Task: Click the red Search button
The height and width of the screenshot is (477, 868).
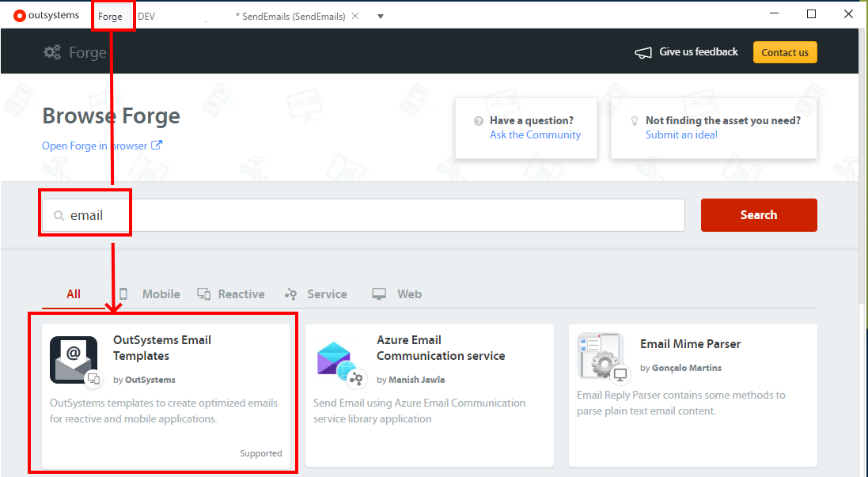Action: coord(759,215)
